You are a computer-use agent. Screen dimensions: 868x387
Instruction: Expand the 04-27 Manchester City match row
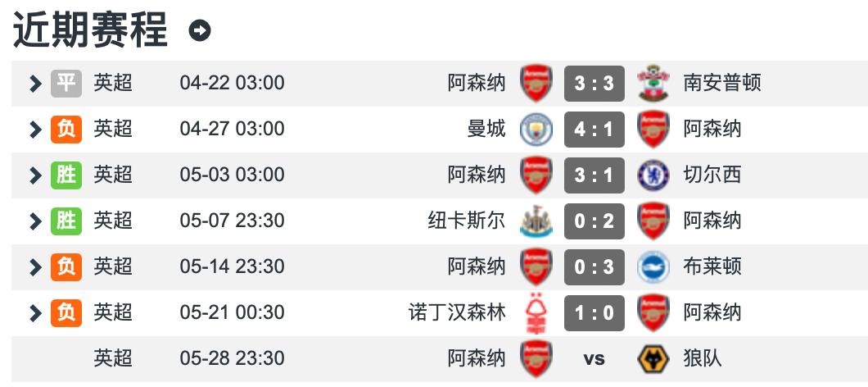coord(34,129)
